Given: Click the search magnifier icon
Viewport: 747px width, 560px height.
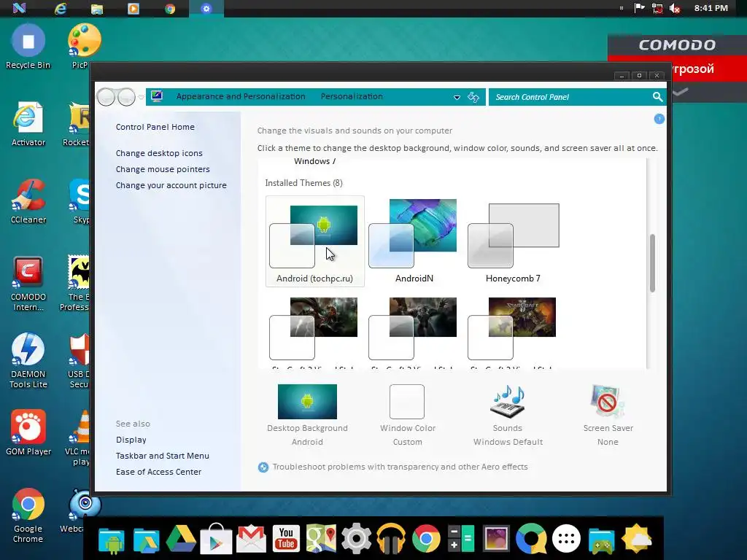Looking at the screenshot, I should pos(657,97).
